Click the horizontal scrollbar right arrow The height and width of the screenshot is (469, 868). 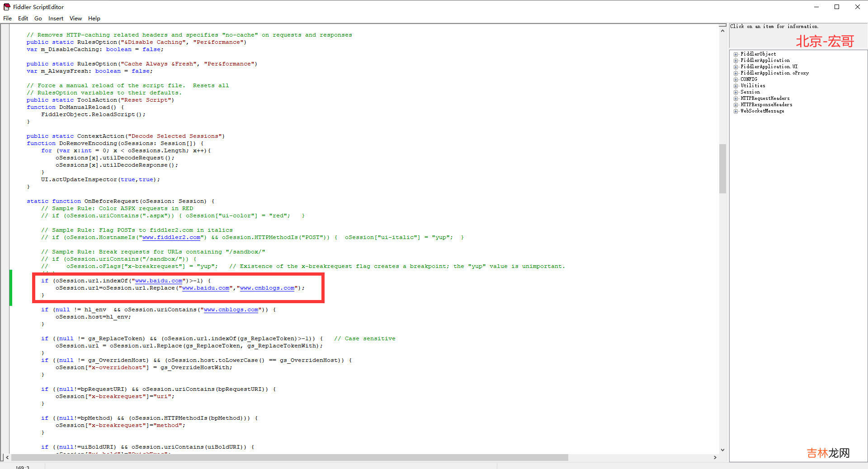point(715,457)
